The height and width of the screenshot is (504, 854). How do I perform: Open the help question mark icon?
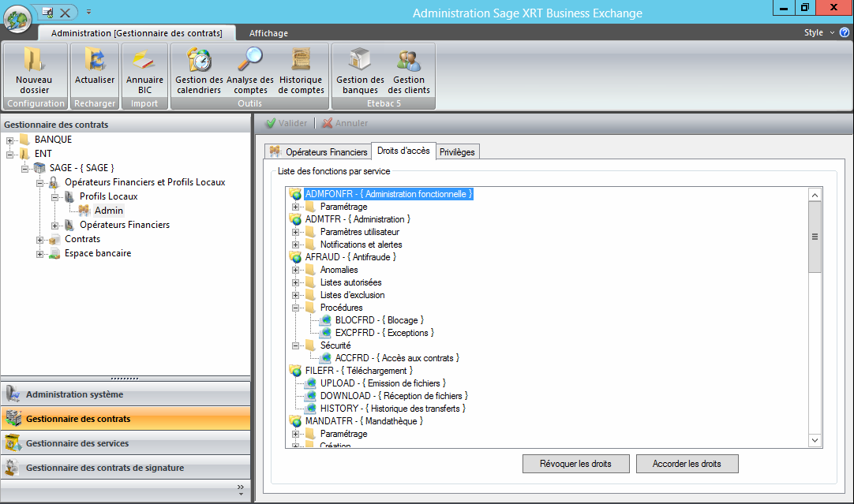point(844,33)
